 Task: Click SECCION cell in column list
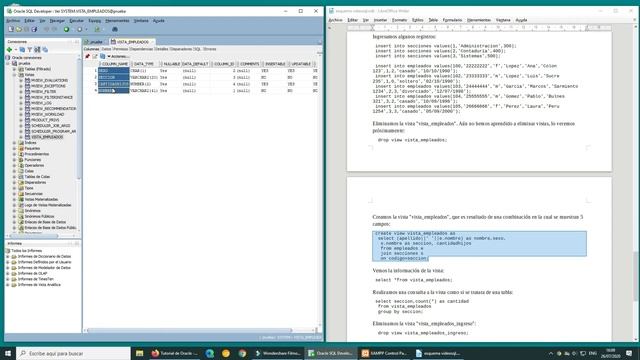pyautogui.click(x=113, y=77)
